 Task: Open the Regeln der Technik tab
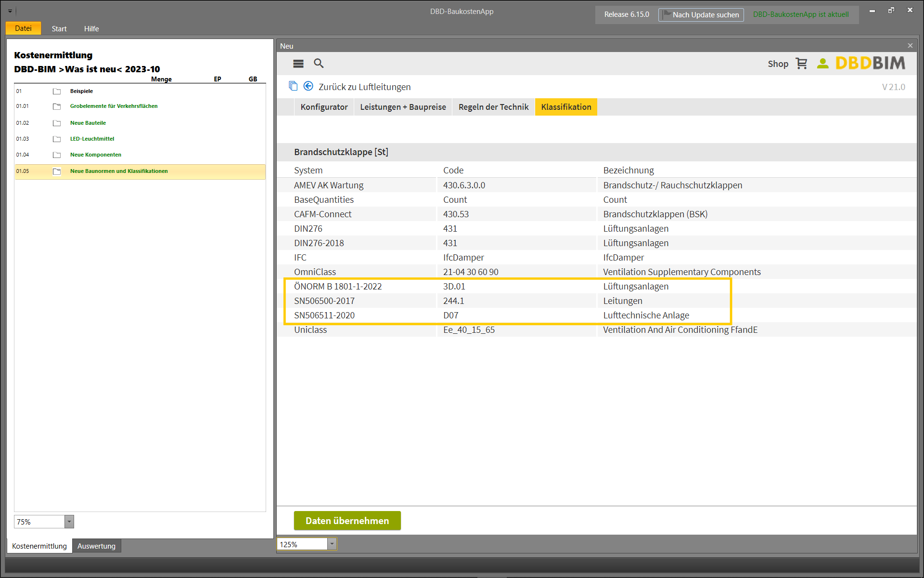pyautogui.click(x=493, y=107)
